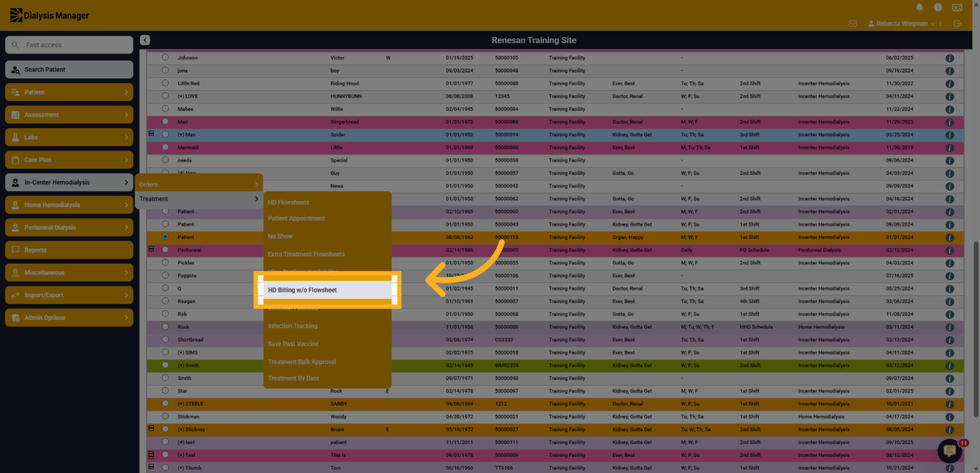Select the jona boy radio button
The image size is (980, 473).
point(165,70)
